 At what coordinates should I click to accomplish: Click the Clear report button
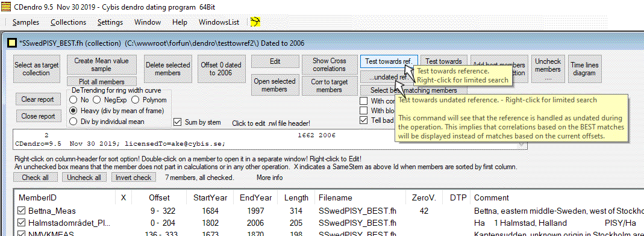[38, 100]
